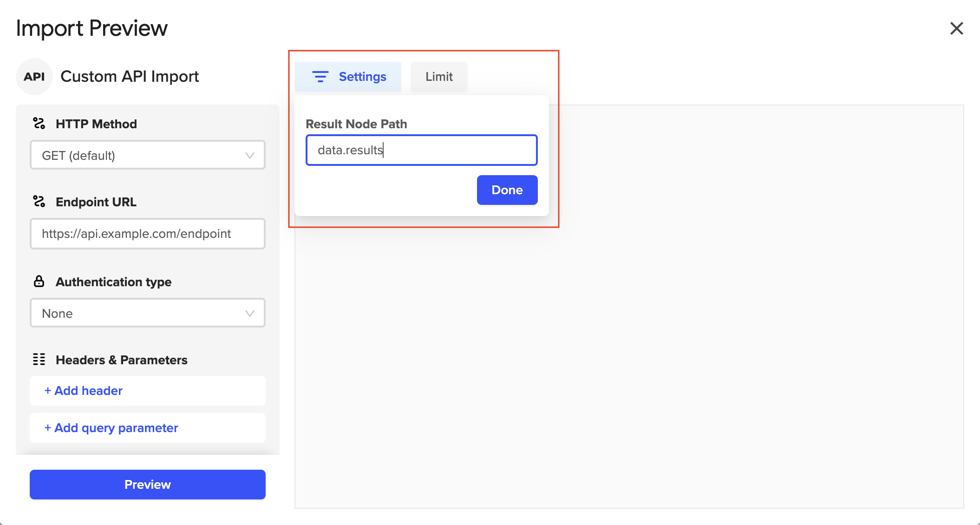
Task: Click the GET (default) dropdown chevron
Action: click(x=250, y=155)
